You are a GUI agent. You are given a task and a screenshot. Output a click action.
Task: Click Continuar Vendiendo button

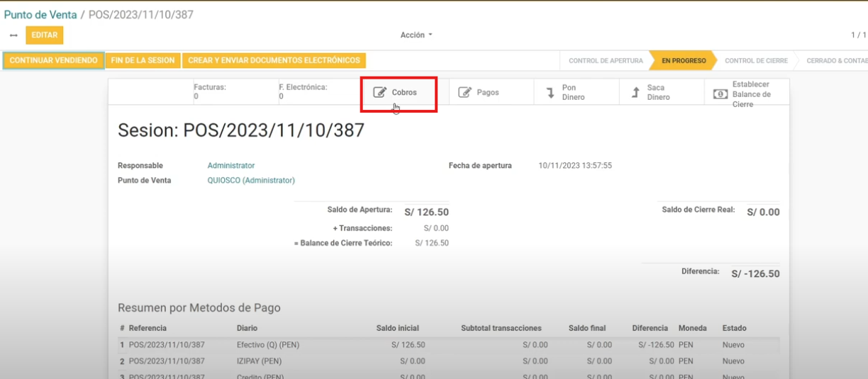click(54, 60)
